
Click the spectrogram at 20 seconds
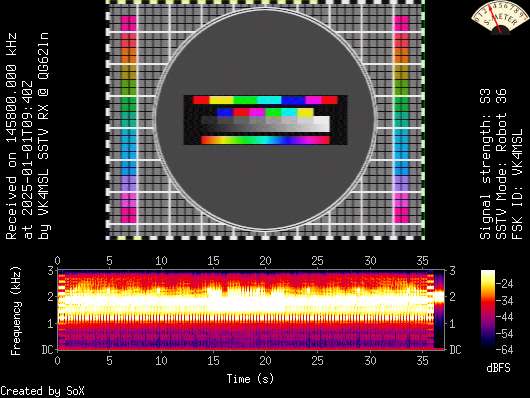tap(266, 309)
